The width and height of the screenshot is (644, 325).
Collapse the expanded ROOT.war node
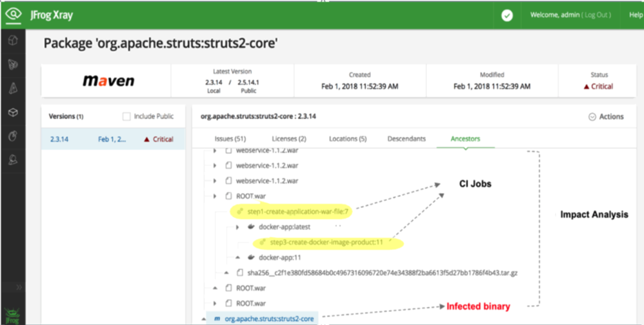[215, 288]
